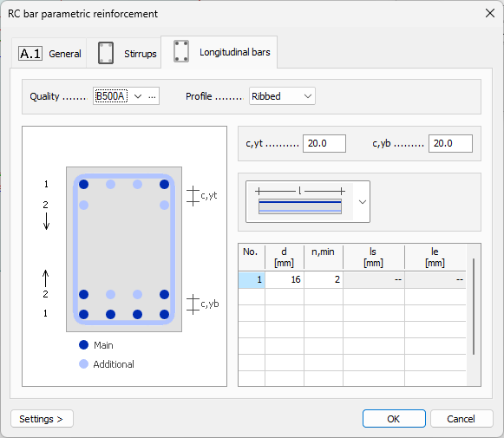The height and width of the screenshot is (438, 504).
Task: Click the bar layout diagram preview
Action: (x=300, y=201)
